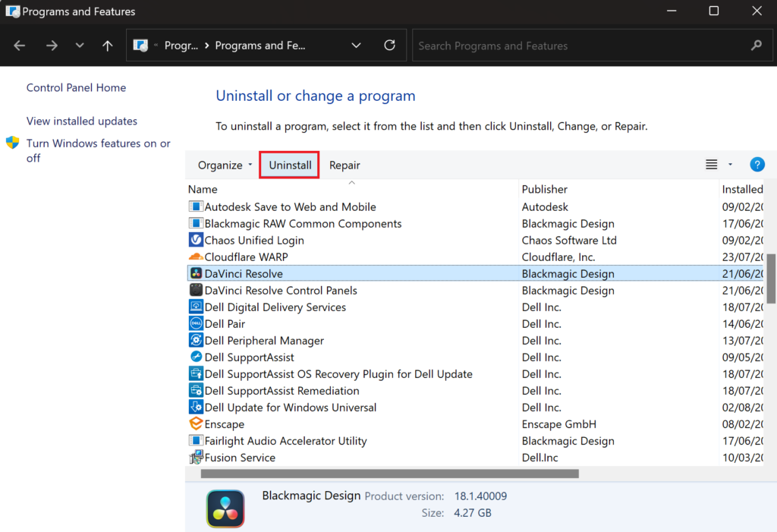The height and width of the screenshot is (532, 777).
Task: Select Autodesk Save to Web and Mobile
Action: coord(291,206)
